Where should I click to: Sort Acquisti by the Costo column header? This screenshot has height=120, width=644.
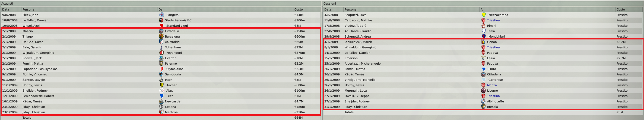(x=299, y=9)
